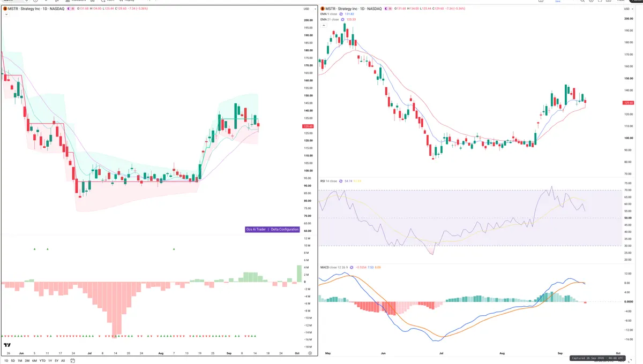Select the YTD time range
The width and height of the screenshot is (643, 364).
click(42, 361)
